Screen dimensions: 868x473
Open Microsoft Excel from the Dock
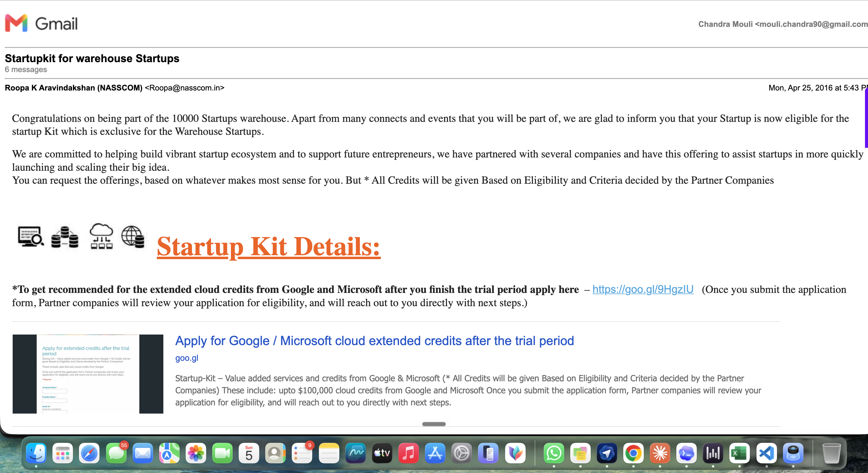[x=740, y=453]
